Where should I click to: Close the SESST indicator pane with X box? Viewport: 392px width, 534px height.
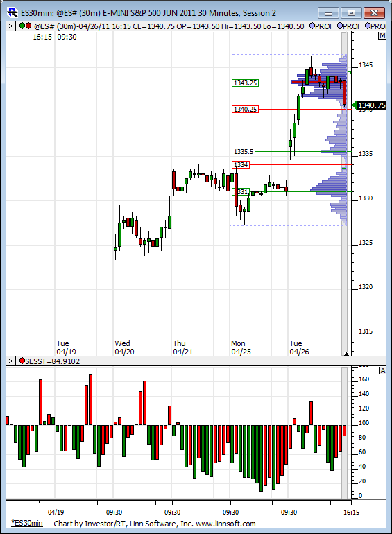(10, 361)
